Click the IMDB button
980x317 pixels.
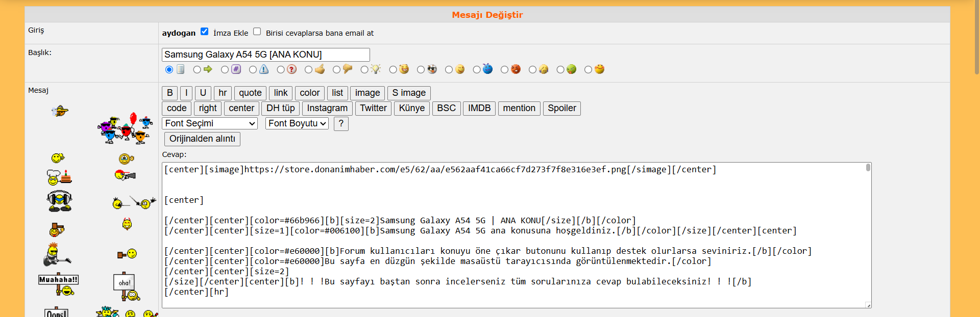point(479,108)
